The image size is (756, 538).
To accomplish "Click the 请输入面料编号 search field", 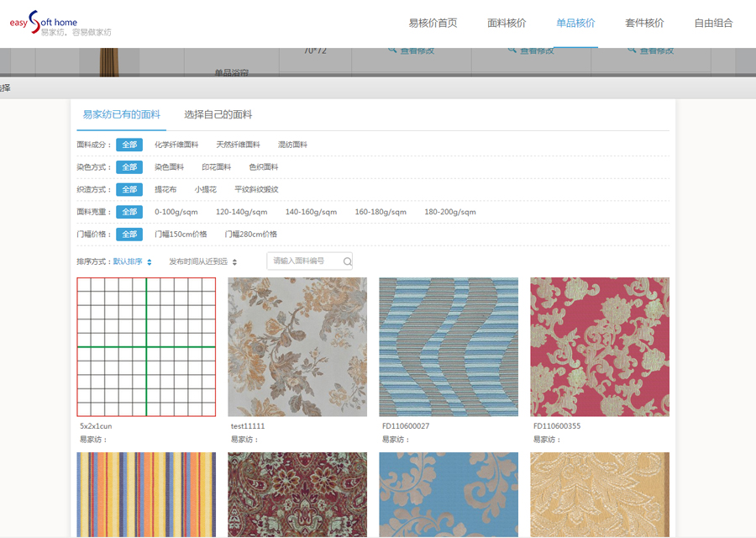I will point(309,261).
